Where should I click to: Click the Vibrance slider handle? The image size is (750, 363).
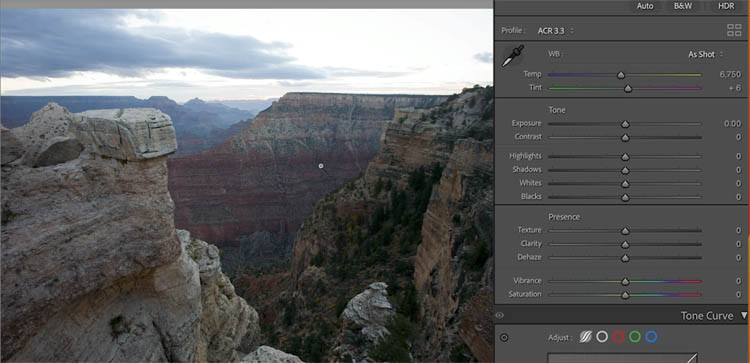[x=625, y=281]
